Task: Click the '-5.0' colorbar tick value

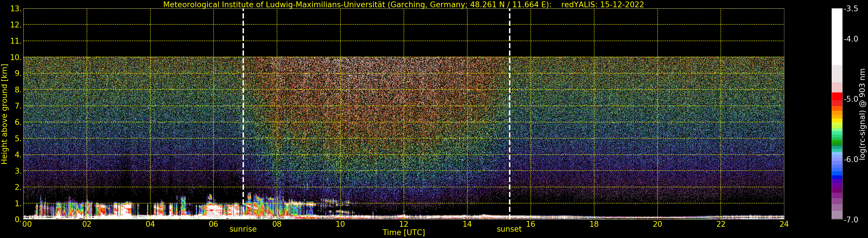Action: coord(851,99)
